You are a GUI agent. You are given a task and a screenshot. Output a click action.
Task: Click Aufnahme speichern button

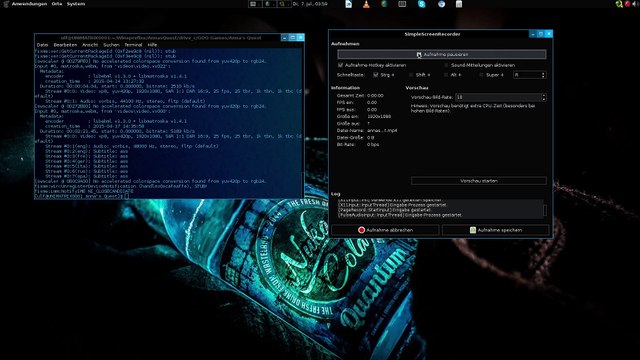pyautogui.click(x=496, y=230)
